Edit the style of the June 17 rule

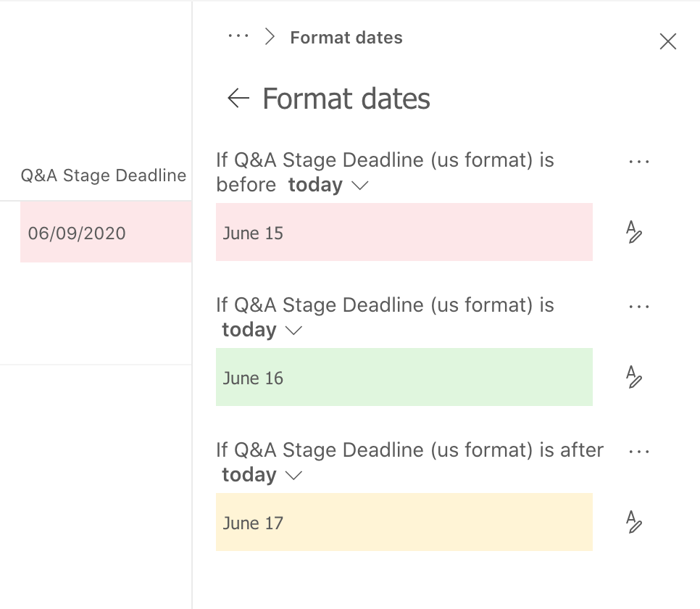[634, 523]
